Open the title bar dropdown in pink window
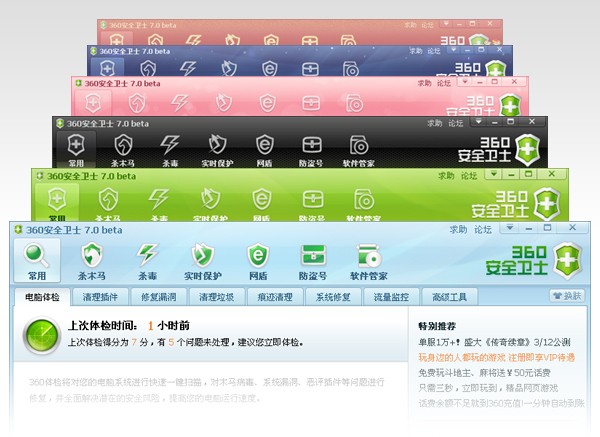600x437 pixels. point(465,82)
